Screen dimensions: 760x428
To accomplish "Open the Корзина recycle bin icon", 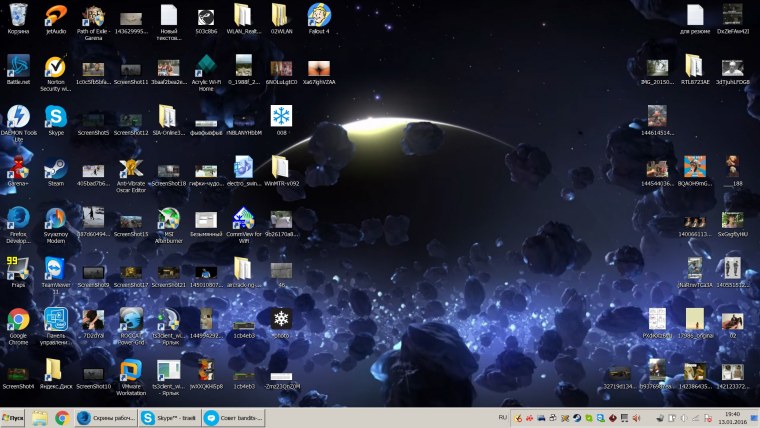I will pyautogui.click(x=18, y=18).
